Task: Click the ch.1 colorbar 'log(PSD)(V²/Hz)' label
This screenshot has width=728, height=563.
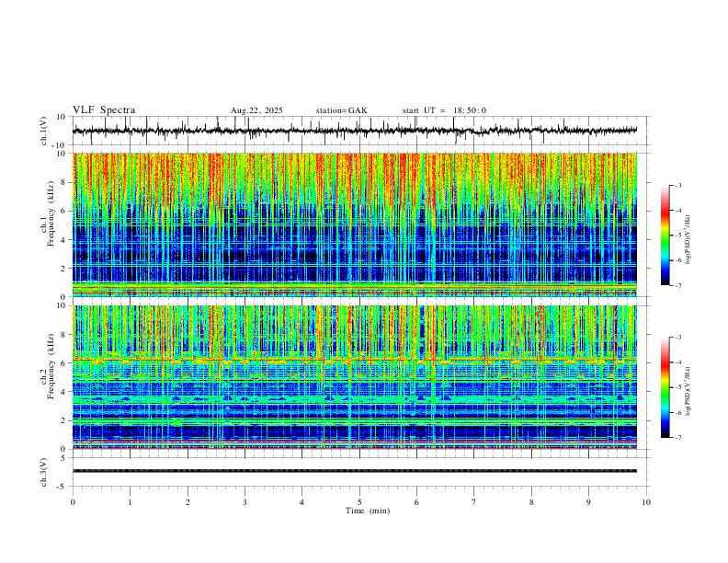Action: point(688,239)
